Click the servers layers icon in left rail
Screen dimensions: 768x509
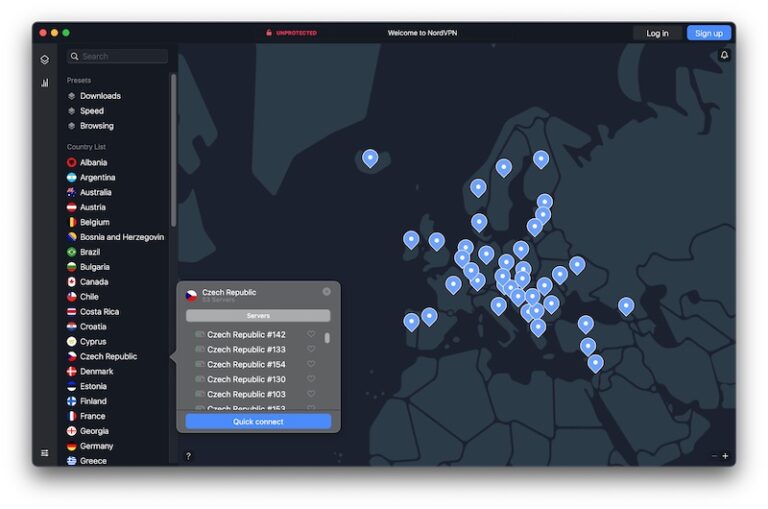(x=44, y=60)
